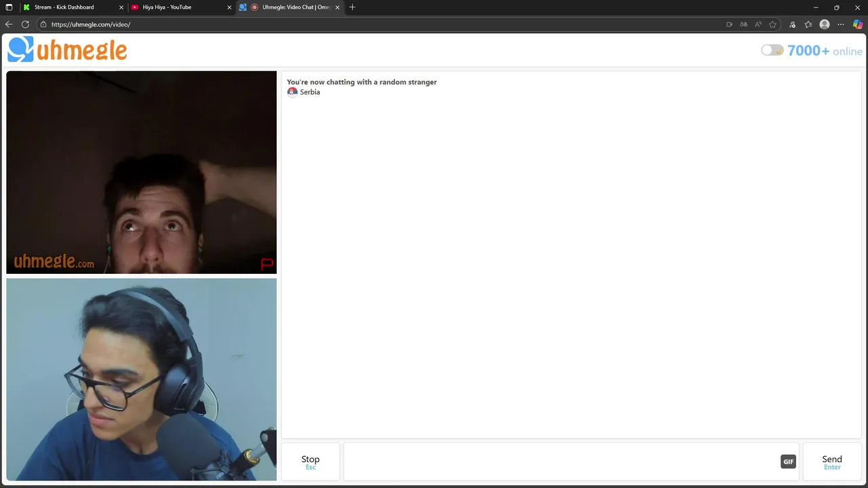The height and width of the screenshot is (488, 868).
Task: Open the translate page icon
Action: click(x=744, y=24)
